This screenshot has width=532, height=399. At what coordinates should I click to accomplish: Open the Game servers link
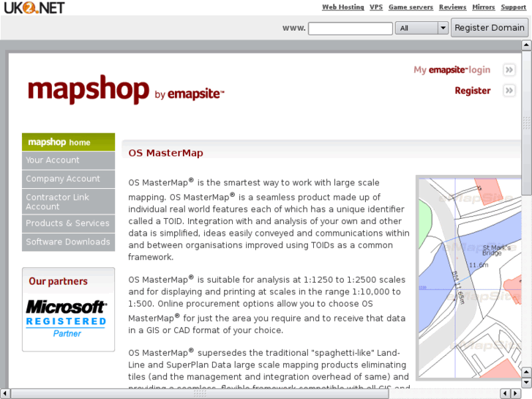(411, 7)
